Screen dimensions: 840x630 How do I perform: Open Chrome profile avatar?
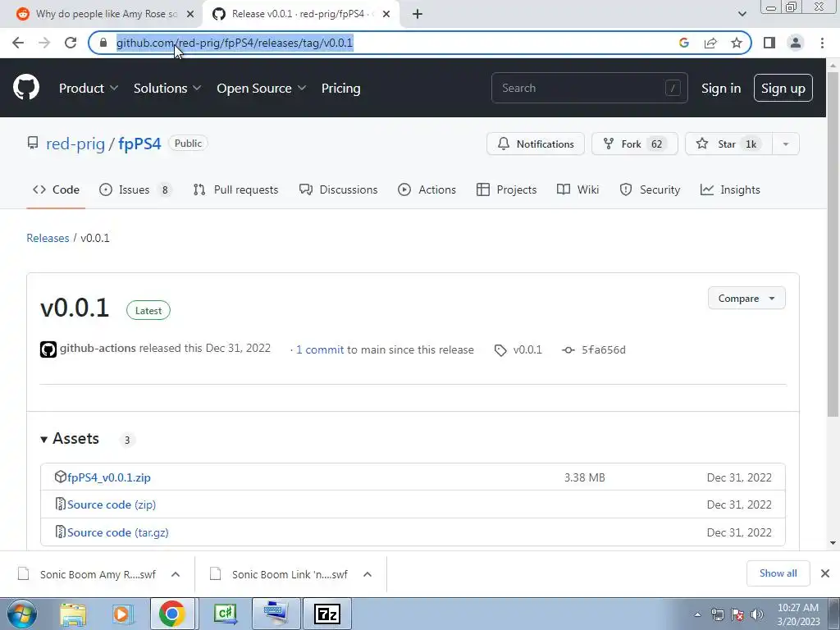[796, 43]
